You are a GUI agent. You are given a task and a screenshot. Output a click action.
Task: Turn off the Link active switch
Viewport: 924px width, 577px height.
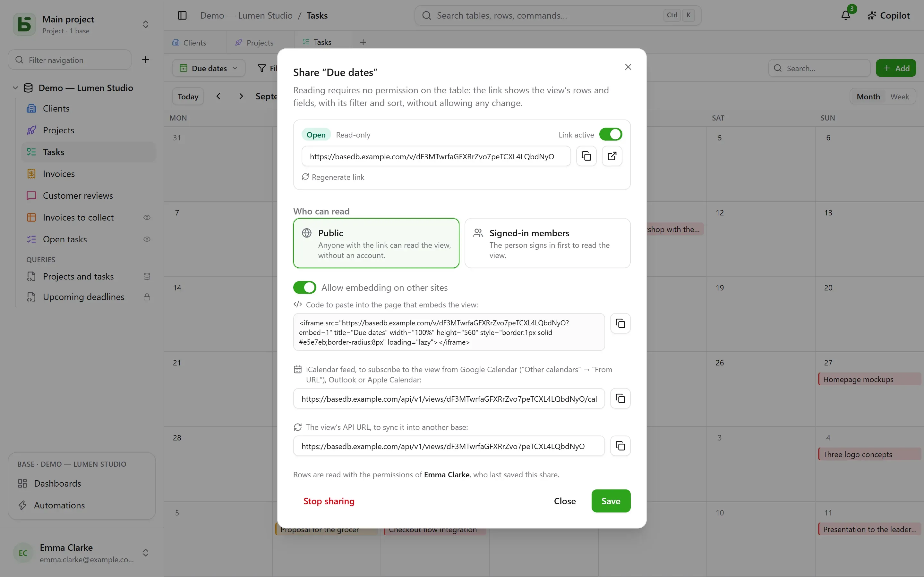click(x=611, y=134)
